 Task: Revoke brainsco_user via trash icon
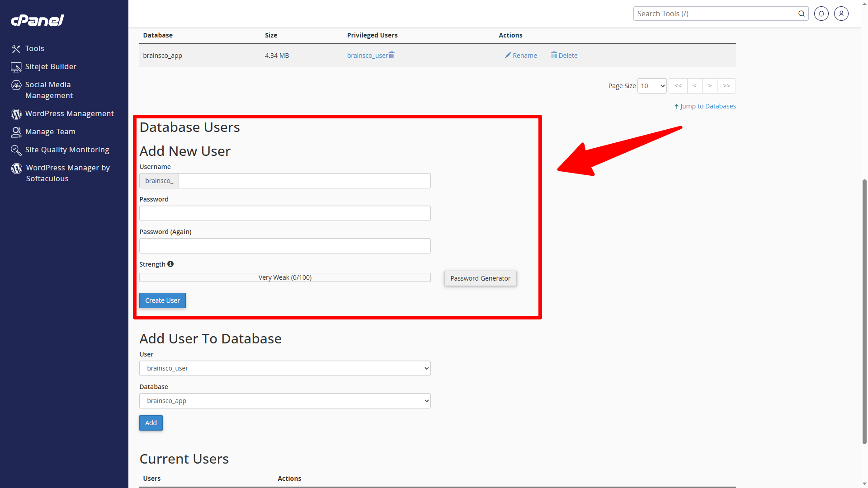pos(392,55)
